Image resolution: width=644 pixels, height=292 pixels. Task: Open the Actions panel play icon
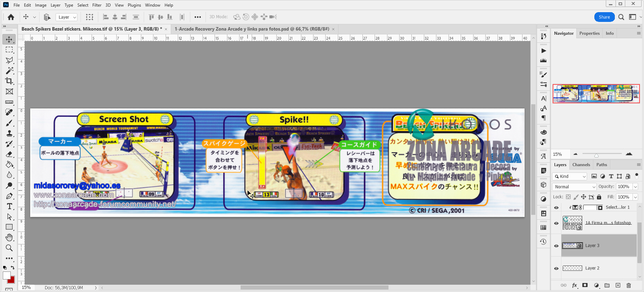pos(544,51)
